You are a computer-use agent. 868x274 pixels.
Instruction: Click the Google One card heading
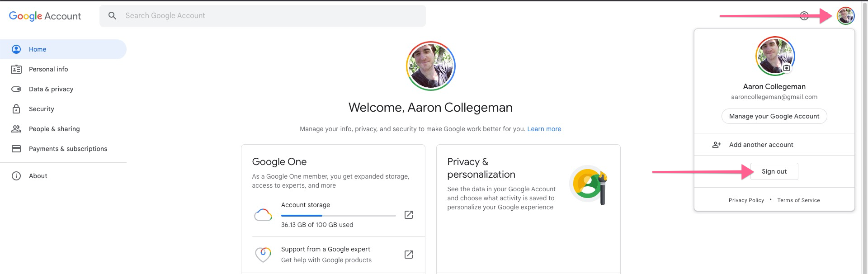point(279,162)
